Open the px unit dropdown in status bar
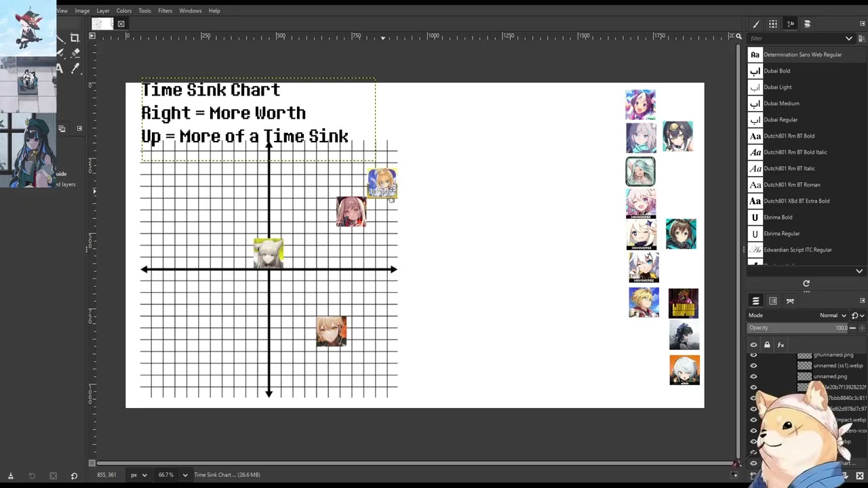The image size is (868, 488). click(139, 475)
